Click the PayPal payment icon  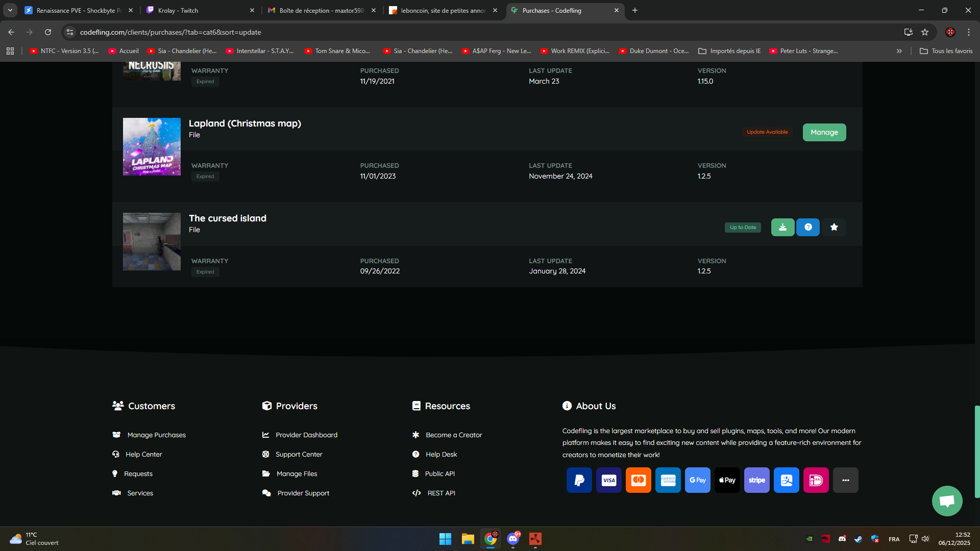point(579,480)
